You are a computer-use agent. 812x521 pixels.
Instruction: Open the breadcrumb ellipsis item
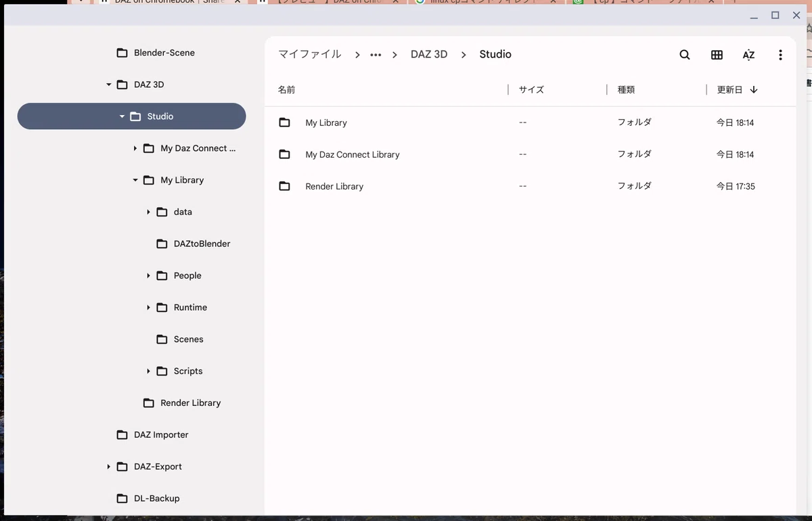(x=376, y=55)
